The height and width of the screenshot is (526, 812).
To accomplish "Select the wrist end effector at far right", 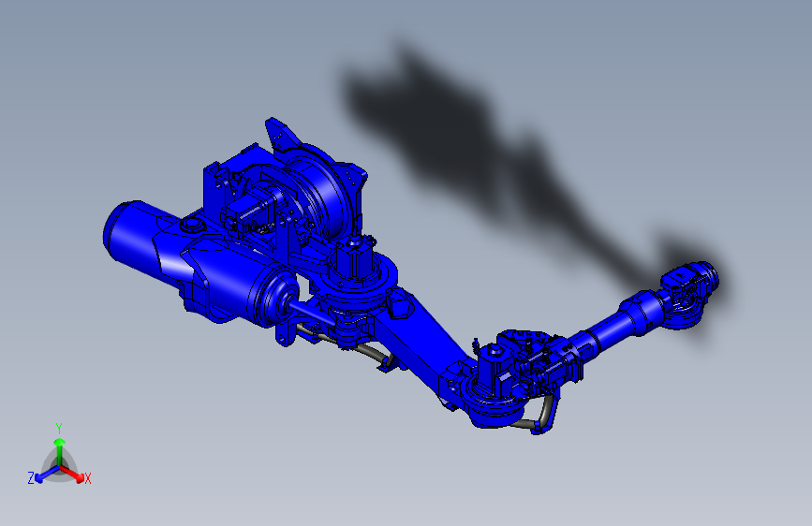I will coord(690,294).
